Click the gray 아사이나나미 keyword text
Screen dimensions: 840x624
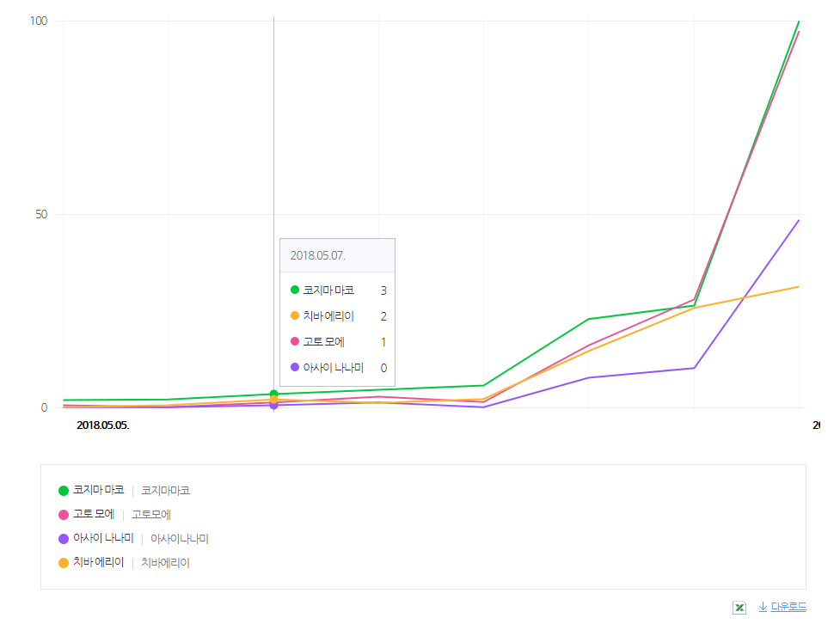point(180,539)
